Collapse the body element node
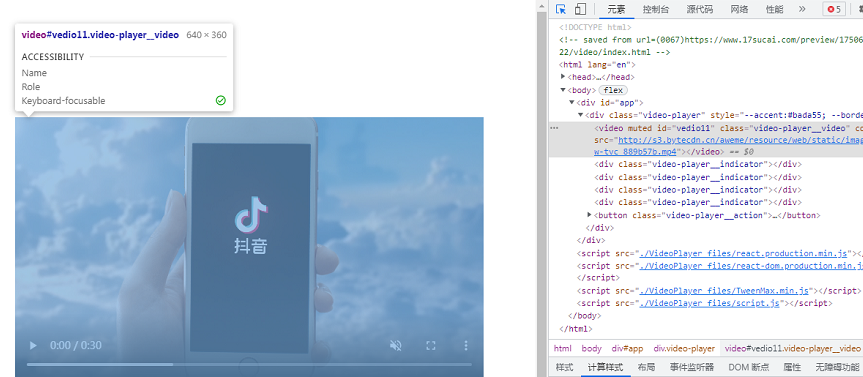 pos(563,90)
